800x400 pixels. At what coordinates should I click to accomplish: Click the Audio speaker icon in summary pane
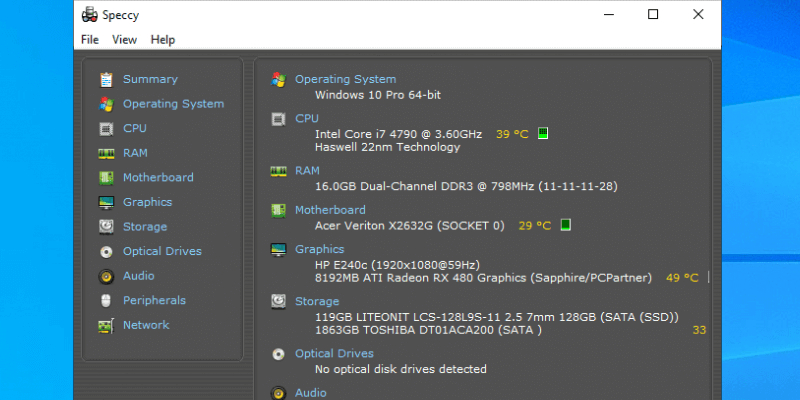pos(279,393)
